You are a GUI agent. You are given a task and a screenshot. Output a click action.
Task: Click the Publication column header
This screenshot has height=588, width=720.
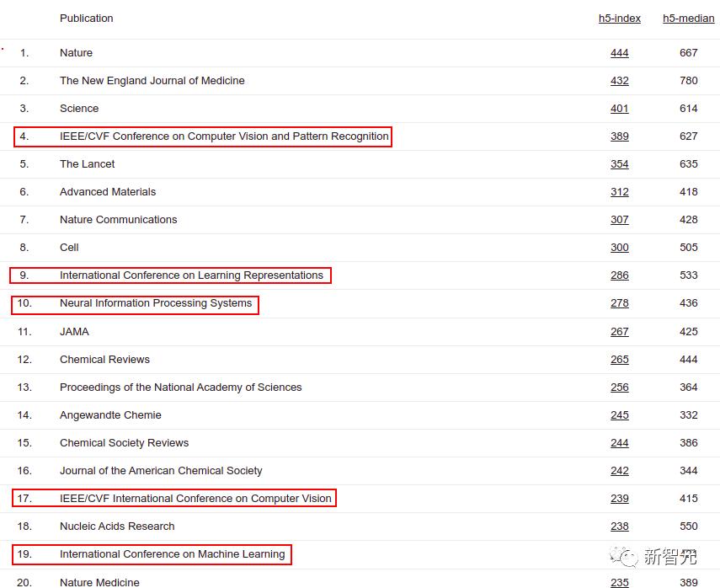[86, 19]
